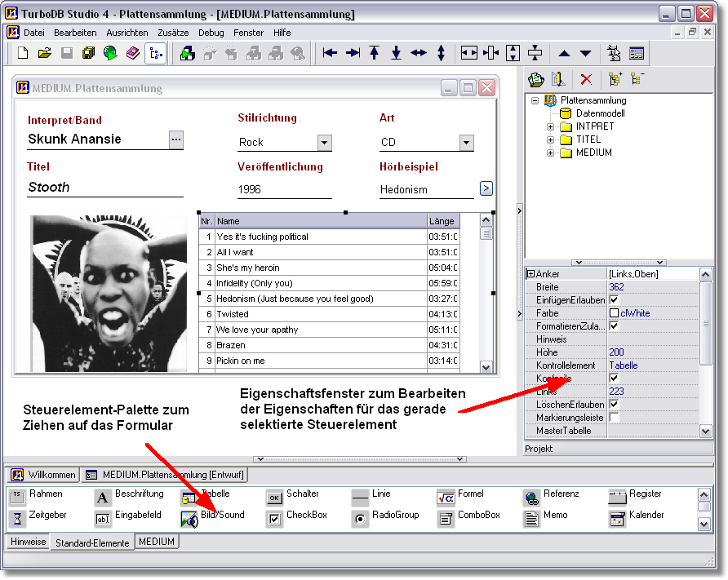Open the Fenster menu
728x580 pixels.
(248, 33)
